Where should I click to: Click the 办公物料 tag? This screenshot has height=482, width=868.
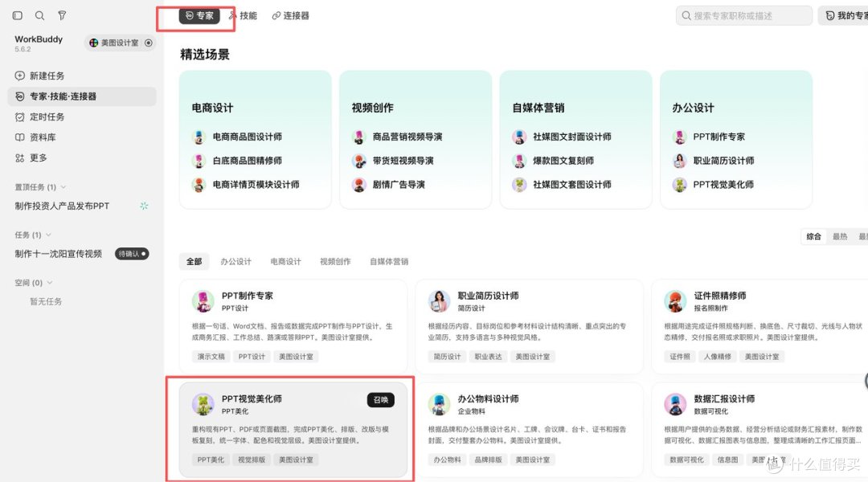point(448,460)
